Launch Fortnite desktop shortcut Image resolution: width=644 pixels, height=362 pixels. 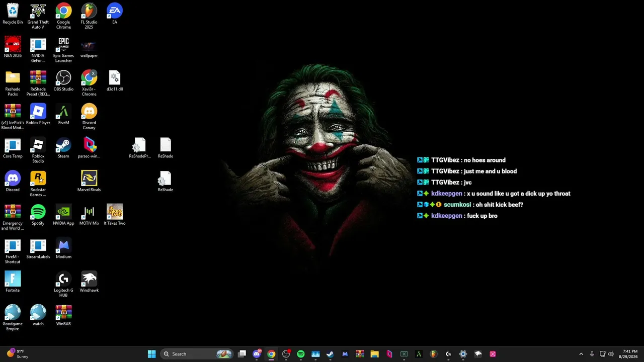click(x=13, y=282)
